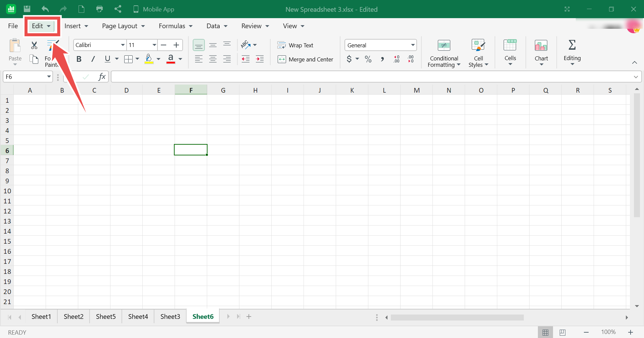Screen dimensions: 644x338
Task: Undo the last action
Action: coord(45,9)
